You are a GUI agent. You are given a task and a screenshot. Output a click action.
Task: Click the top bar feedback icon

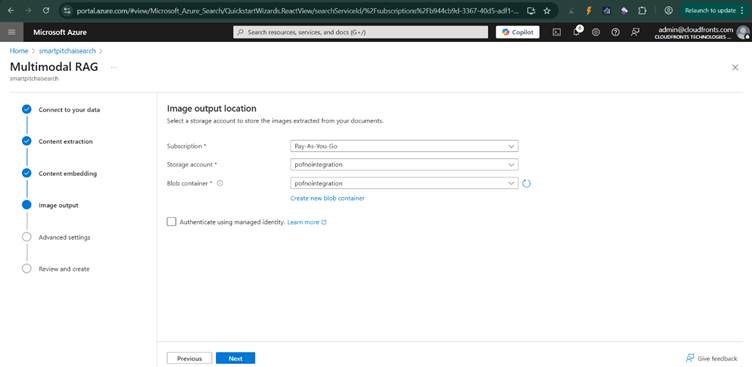[x=635, y=32]
